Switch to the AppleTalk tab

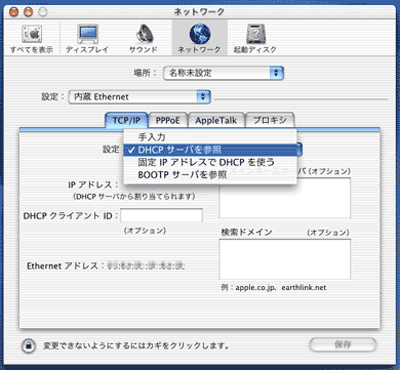pyautogui.click(x=216, y=120)
